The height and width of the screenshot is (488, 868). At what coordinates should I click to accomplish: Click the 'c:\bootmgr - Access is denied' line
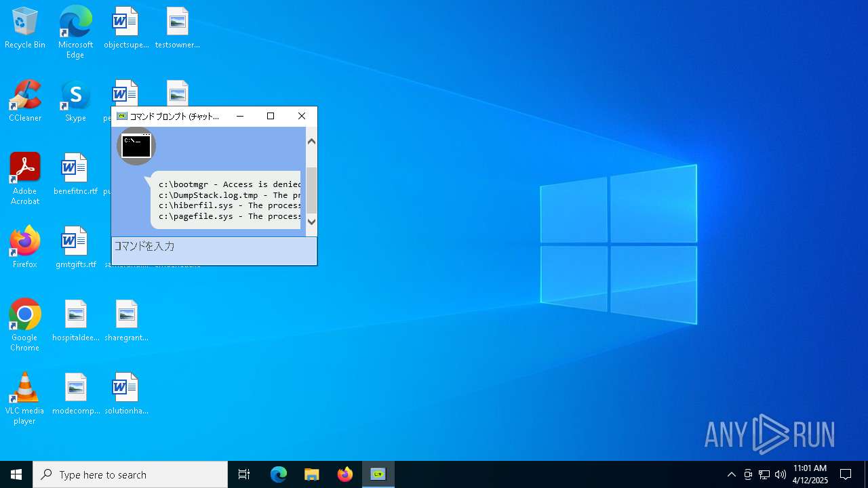[x=230, y=184]
